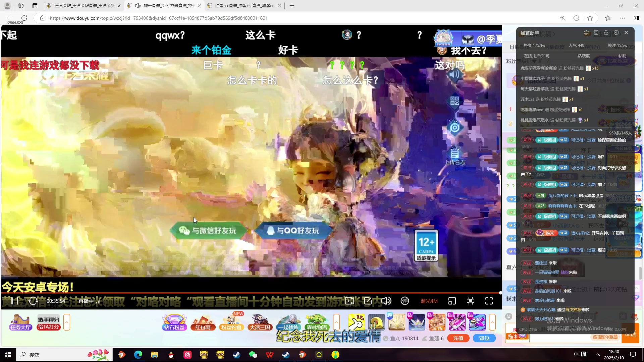Add page to favorites star icon
Screen dimensions: 644x362
pyautogui.click(x=590, y=18)
